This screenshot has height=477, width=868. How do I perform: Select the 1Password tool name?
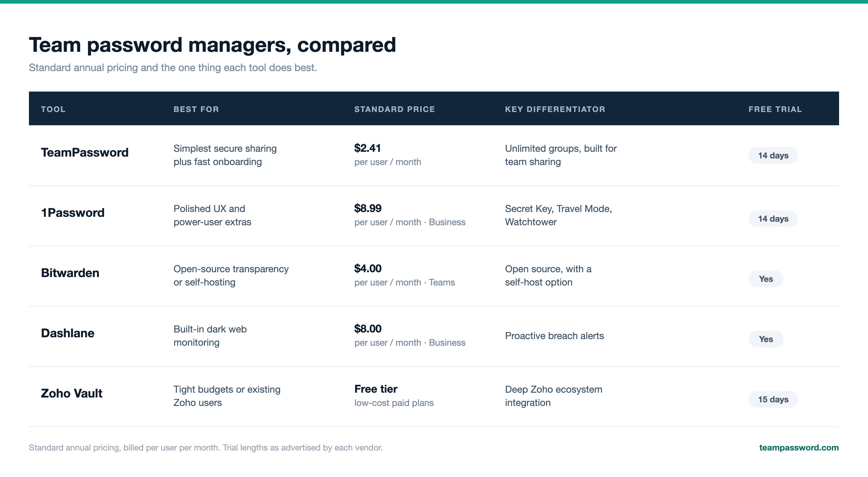coord(73,213)
